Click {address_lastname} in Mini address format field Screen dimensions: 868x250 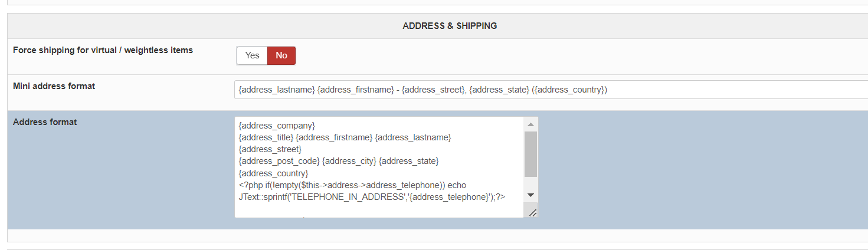pos(276,90)
